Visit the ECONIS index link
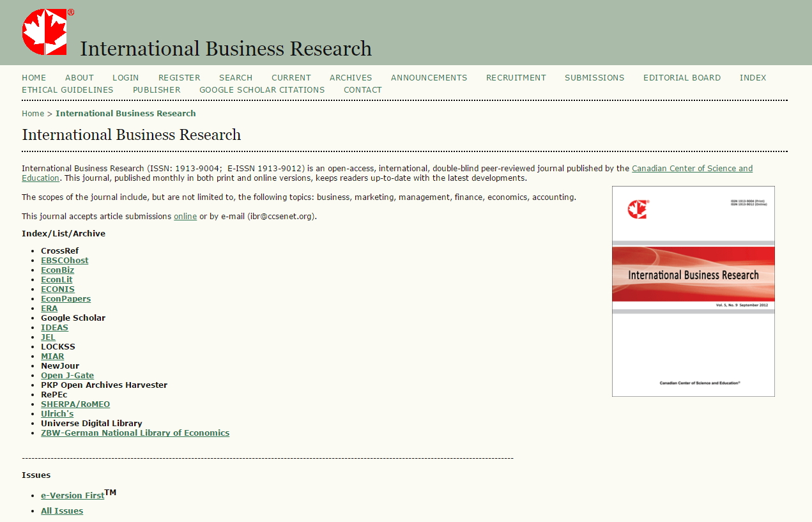The image size is (812, 522). pos(57,289)
